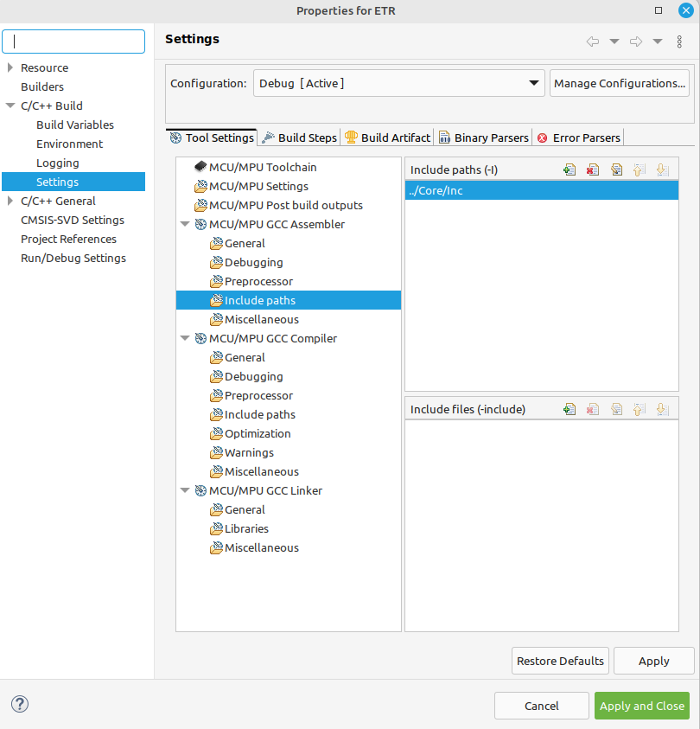The image size is (700, 729).
Task: Go forward using navigation arrow
Action: click(636, 42)
